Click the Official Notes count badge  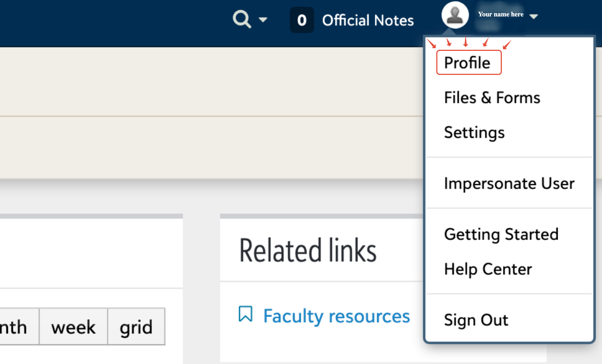tap(302, 20)
